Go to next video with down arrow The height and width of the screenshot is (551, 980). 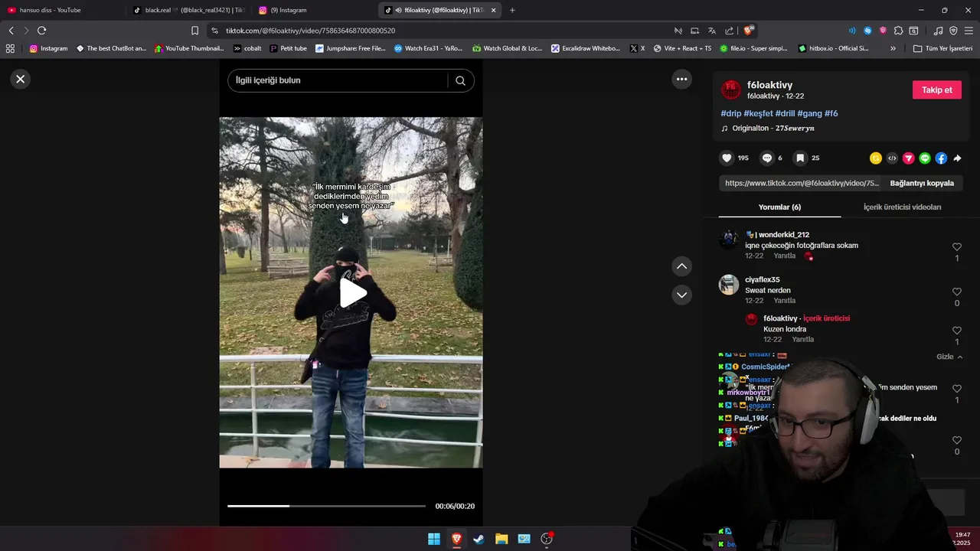coord(681,295)
